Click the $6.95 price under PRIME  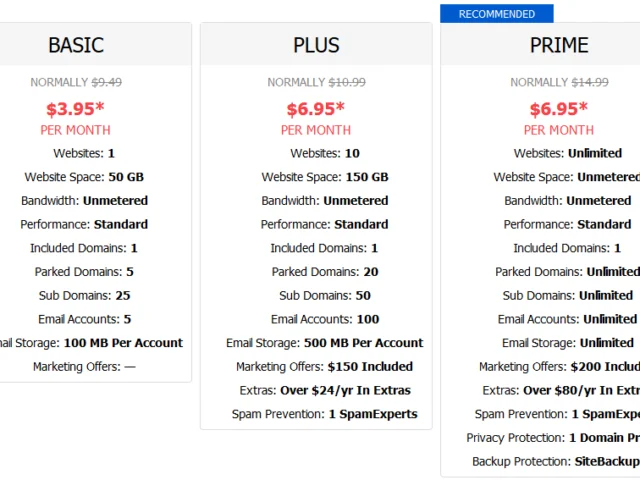[559, 109]
